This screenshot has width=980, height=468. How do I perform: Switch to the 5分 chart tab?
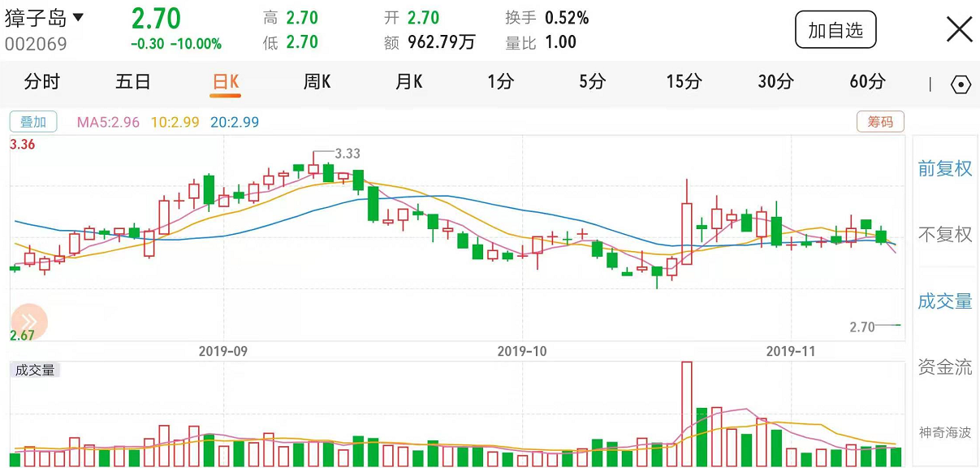tap(593, 81)
